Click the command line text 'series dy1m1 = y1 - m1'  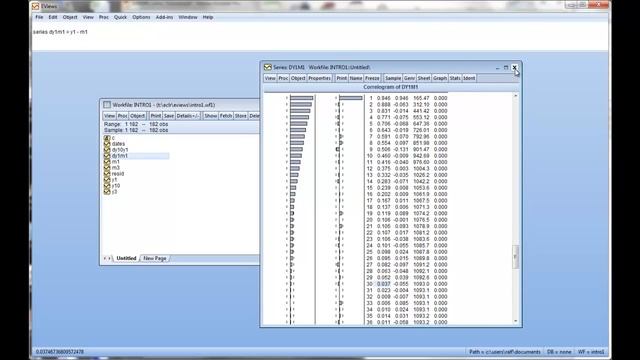[x=60, y=32]
